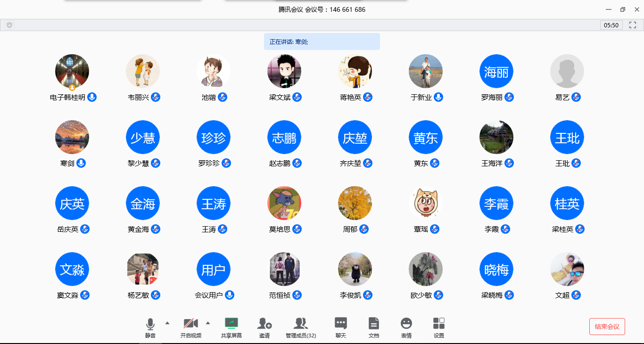Open the 设置 settings icon
Image resolution: width=644 pixels, height=344 pixels.
point(438,324)
